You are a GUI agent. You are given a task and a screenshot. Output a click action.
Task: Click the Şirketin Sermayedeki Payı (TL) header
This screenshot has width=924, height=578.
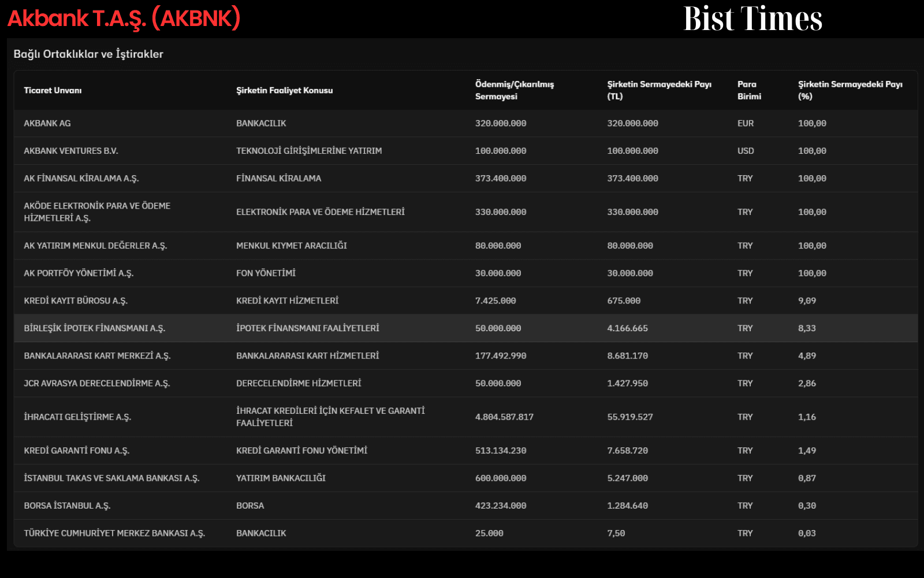click(x=660, y=90)
